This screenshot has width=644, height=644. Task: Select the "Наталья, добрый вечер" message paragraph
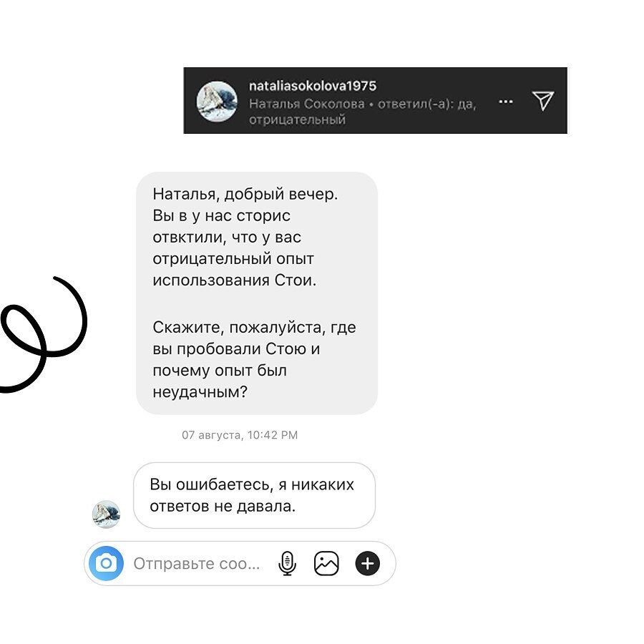pos(245,237)
